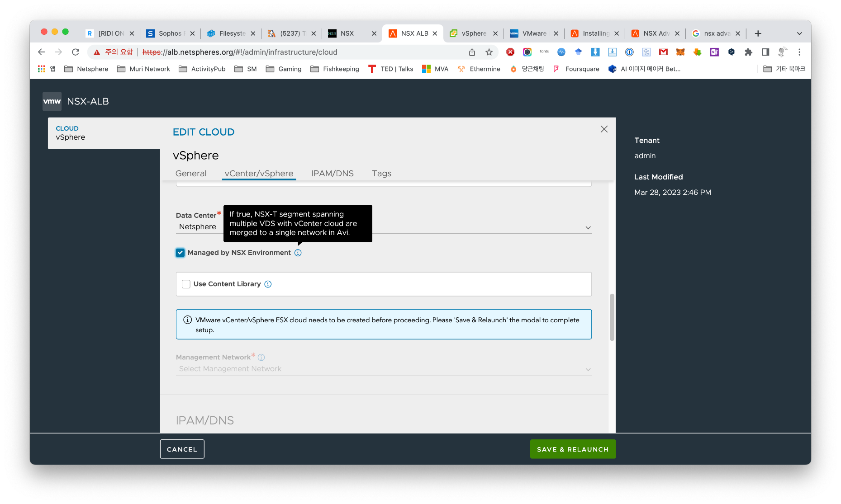Click the CANCEL button
Screen dimensions: 841x504
pos(182,449)
